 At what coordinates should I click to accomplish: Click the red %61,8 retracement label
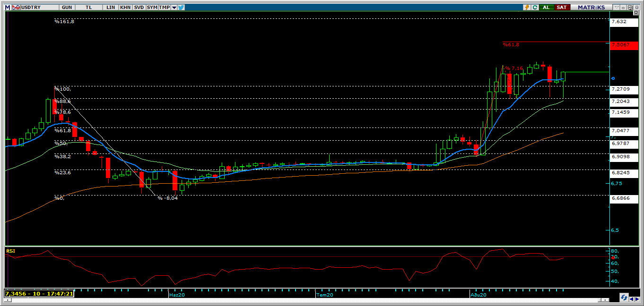tap(511, 44)
